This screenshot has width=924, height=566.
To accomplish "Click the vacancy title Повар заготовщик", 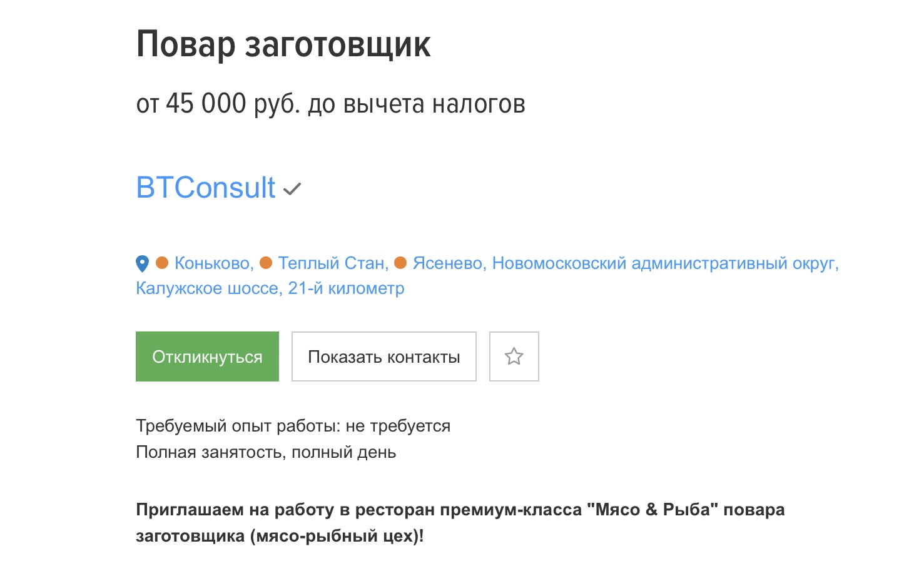I will [283, 44].
